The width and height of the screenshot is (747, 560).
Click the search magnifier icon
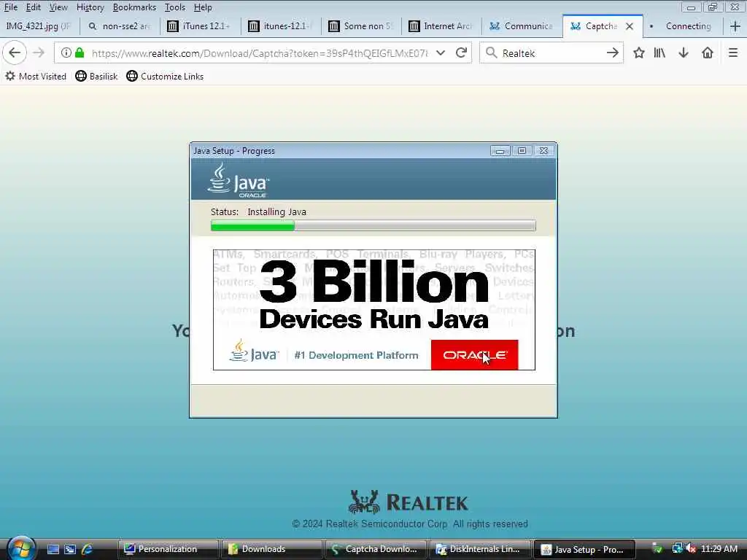[491, 52]
